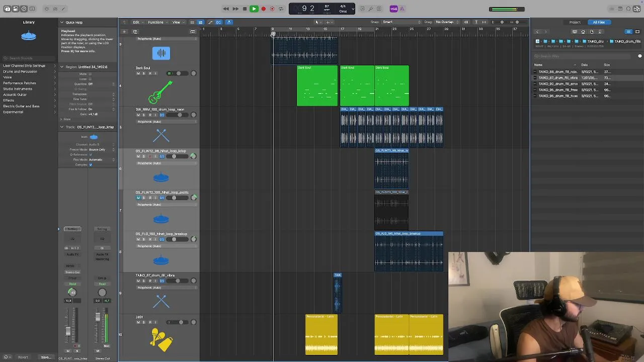Toggle the region Loop checkbox

(x=91, y=79)
